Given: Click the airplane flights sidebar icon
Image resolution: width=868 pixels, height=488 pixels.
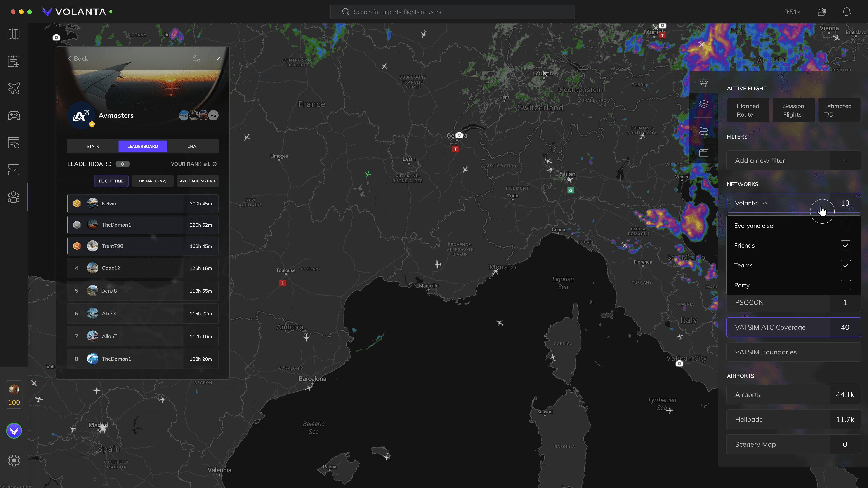Looking at the screenshot, I should tap(14, 89).
